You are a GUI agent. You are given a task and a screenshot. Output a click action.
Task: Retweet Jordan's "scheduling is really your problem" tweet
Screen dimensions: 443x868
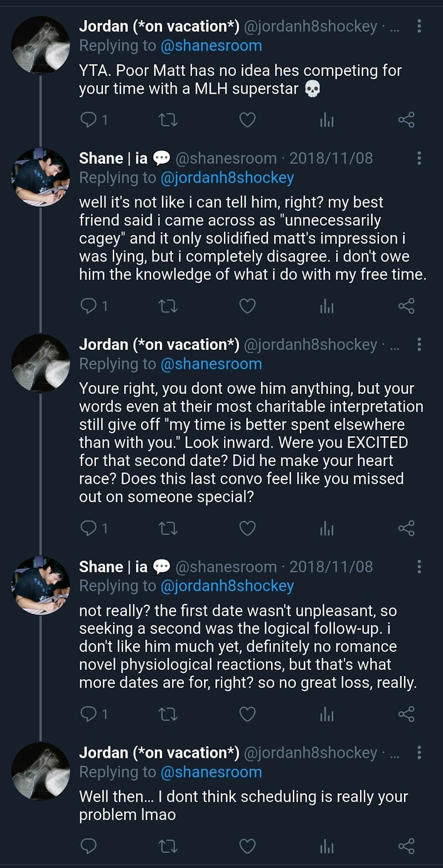click(168, 846)
